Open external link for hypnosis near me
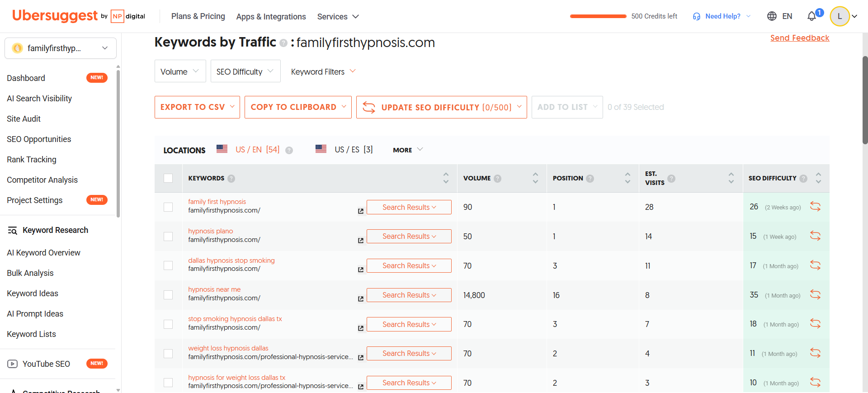Viewport: 868px width, 393px height. [x=361, y=299]
